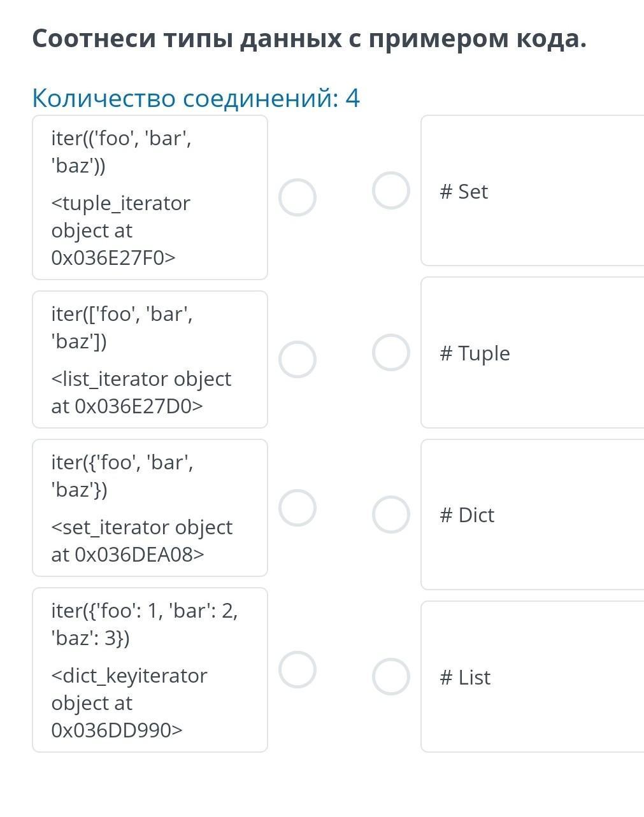Click the iter({'foo': 1, 'bar': 2, 'baz': 3}) code text
This screenshot has height=817, width=644.
click(144, 624)
